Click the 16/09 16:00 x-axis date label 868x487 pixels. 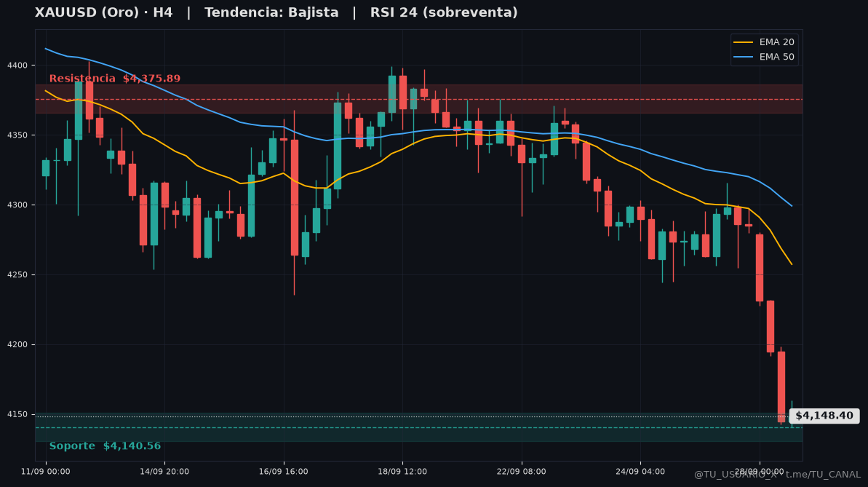(x=284, y=472)
